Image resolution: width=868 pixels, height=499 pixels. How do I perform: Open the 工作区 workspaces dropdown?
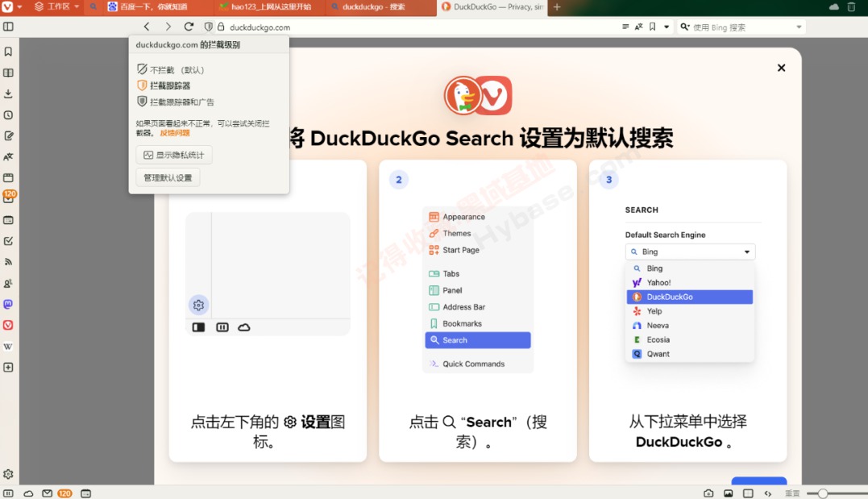point(57,6)
